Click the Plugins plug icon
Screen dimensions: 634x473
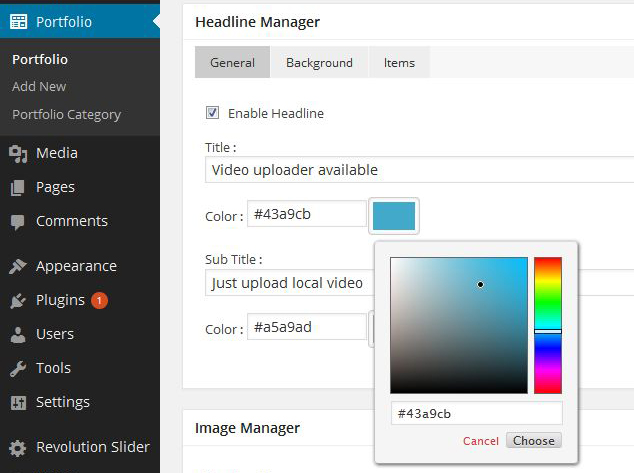pyautogui.click(x=18, y=301)
